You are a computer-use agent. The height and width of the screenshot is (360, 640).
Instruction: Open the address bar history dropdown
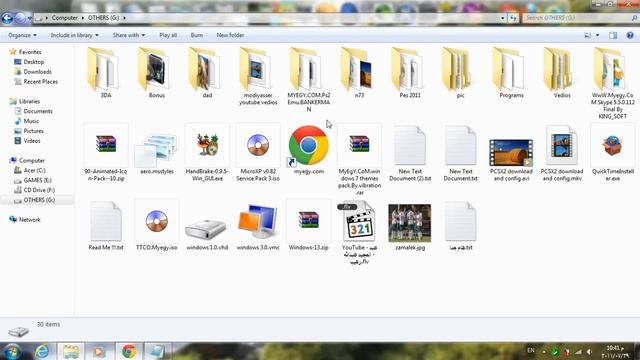502,18
